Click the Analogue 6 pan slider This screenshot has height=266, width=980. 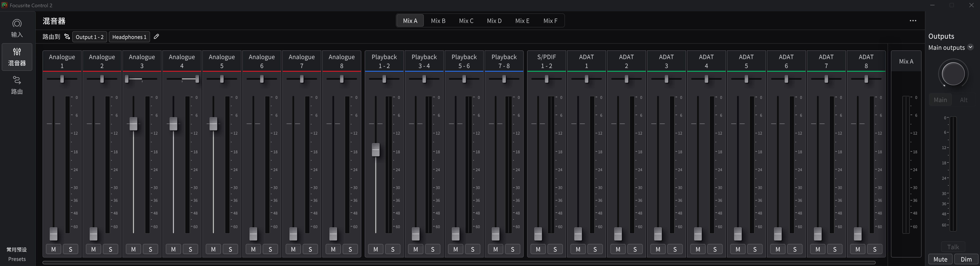click(x=262, y=79)
